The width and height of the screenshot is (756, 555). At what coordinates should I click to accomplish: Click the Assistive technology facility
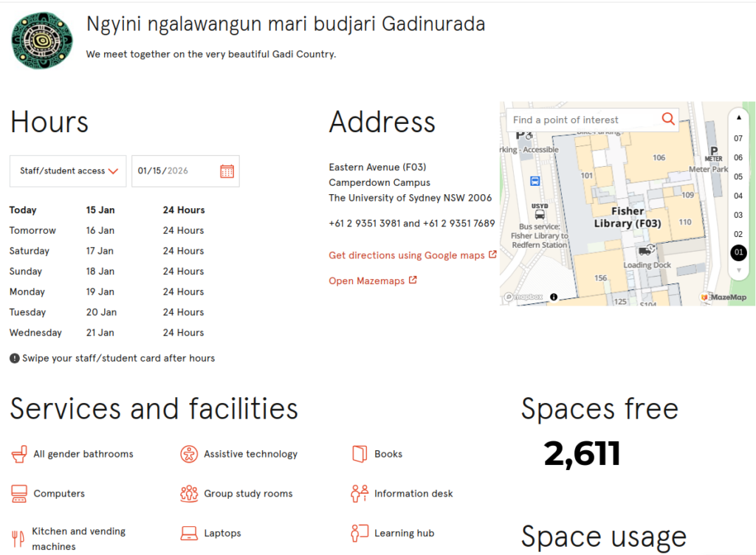click(250, 455)
